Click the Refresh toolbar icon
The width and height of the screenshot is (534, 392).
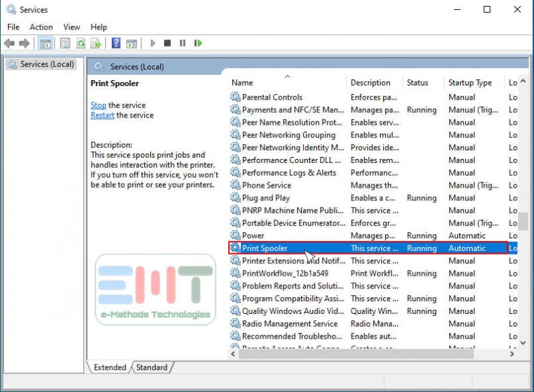(x=81, y=43)
